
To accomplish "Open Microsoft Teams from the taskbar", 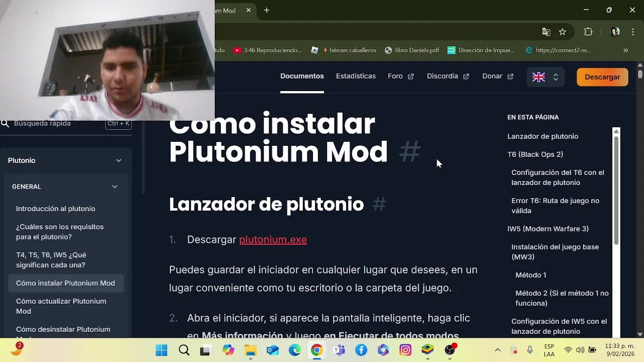I will pyautogui.click(x=339, y=350).
